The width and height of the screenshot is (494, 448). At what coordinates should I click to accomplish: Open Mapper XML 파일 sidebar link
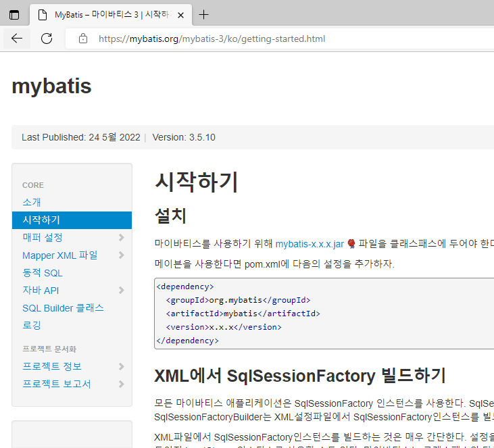point(60,255)
